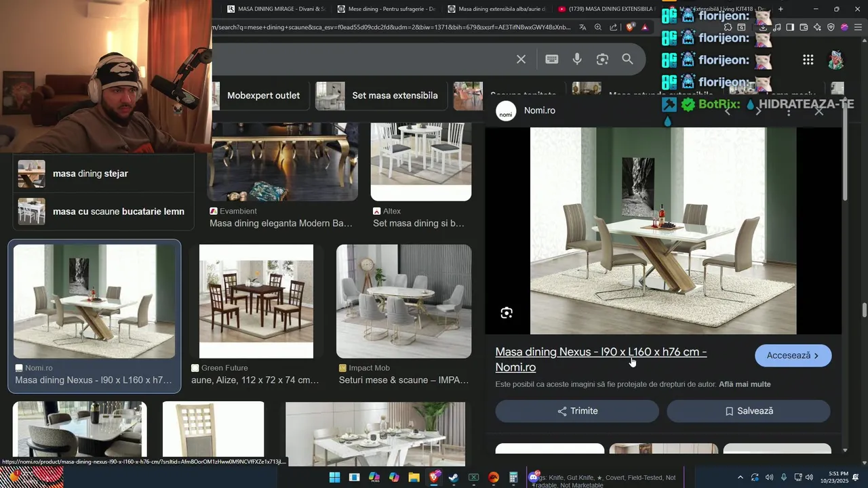Click the translate page icon in address bar

click(x=583, y=27)
